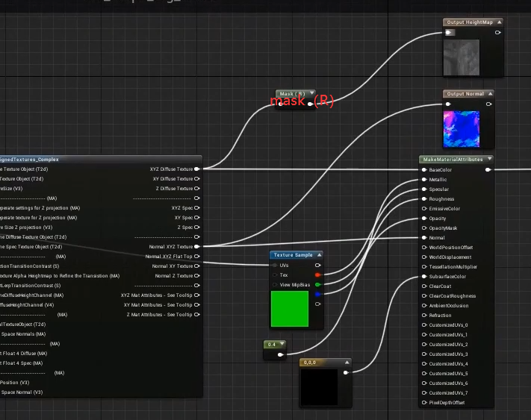
Task: Collapse the Output HeightMap node preview
Action: (498, 22)
